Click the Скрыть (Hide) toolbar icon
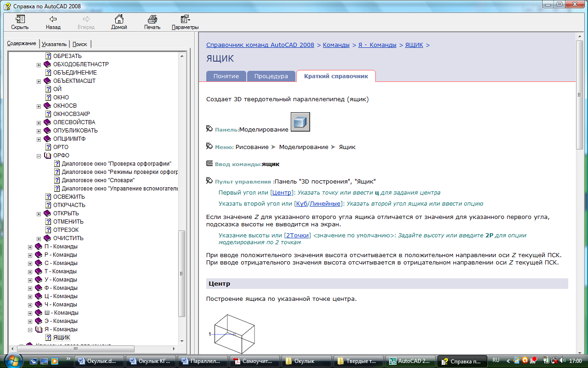 20,19
